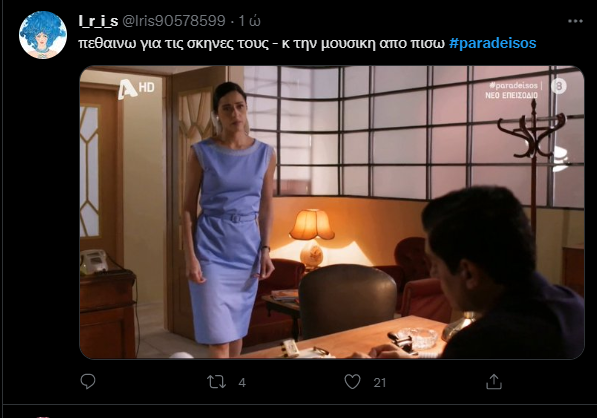Screen dimensions: 597x418
Task: Click the #paradeisos watermark in the video
Action: [513, 85]
